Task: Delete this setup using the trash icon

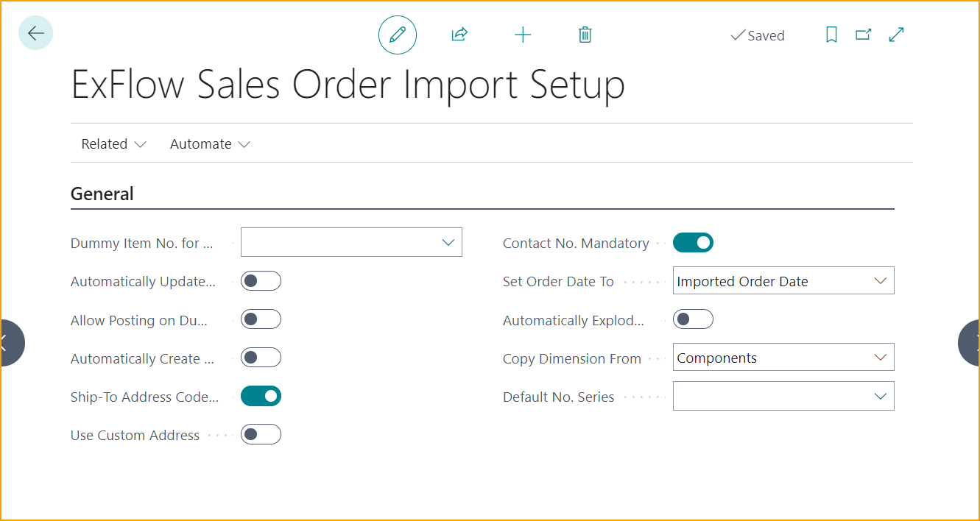Action: tap(585, 35)
